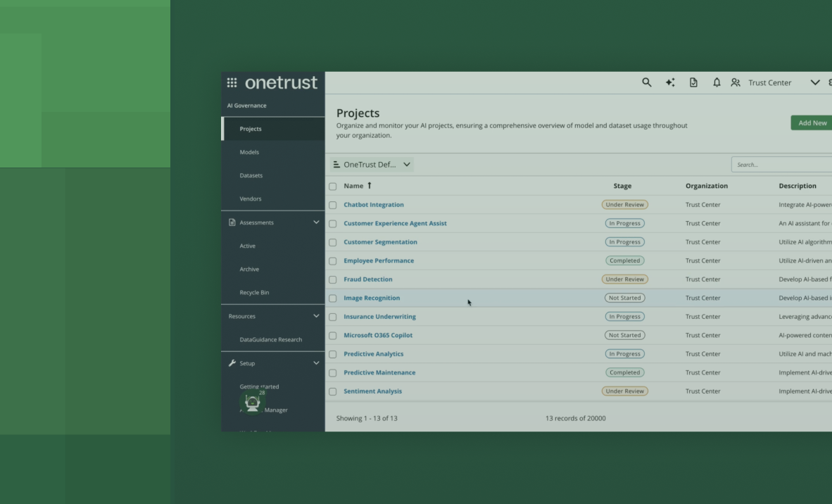Image resolution: width=832 pixels, height=504 pixels.
Task: Check the select-all checkbox in the table header
Action: click(333, 185)
